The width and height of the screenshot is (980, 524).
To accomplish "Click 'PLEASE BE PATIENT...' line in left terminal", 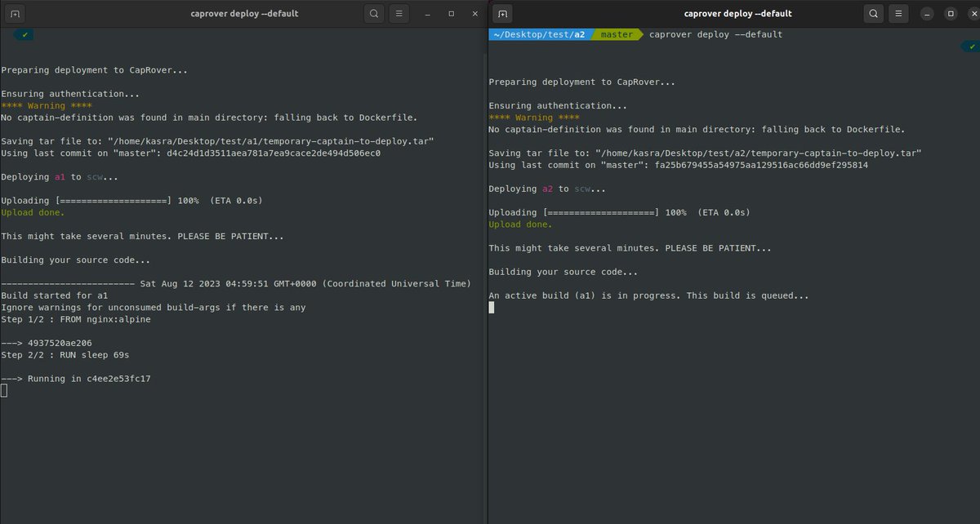I will click(x=143, y=237).
